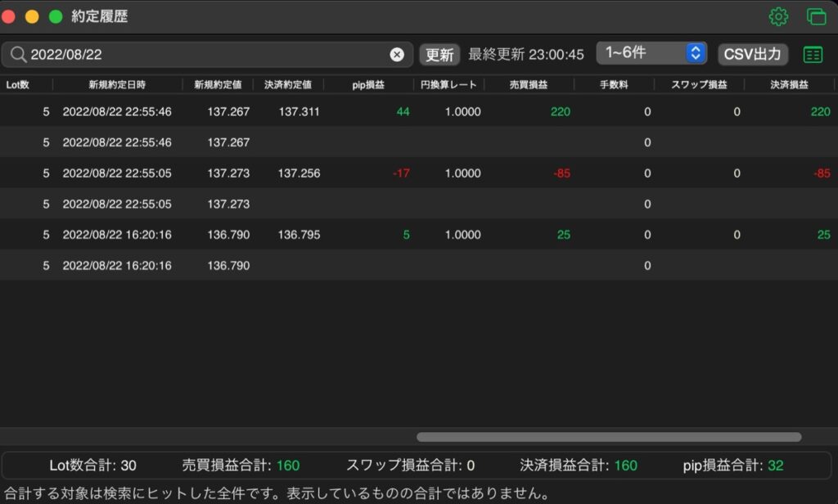Click the green table layout icon

[x=813, y=55]
